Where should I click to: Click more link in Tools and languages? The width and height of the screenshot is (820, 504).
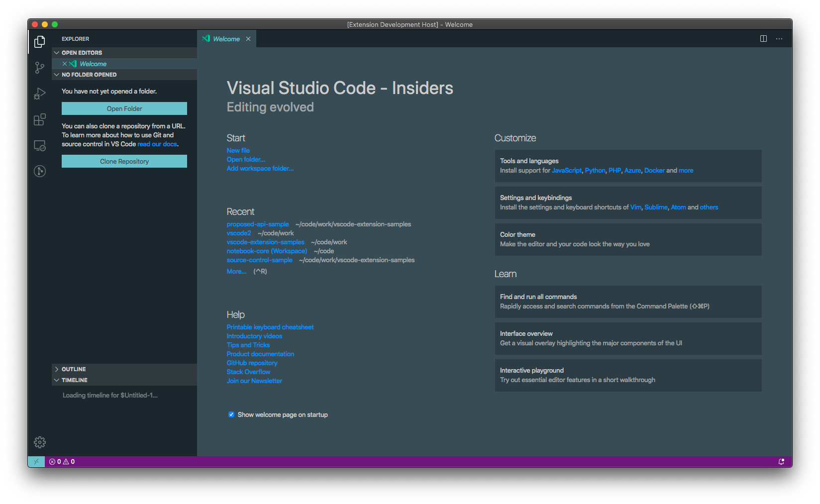click(686, 171)
